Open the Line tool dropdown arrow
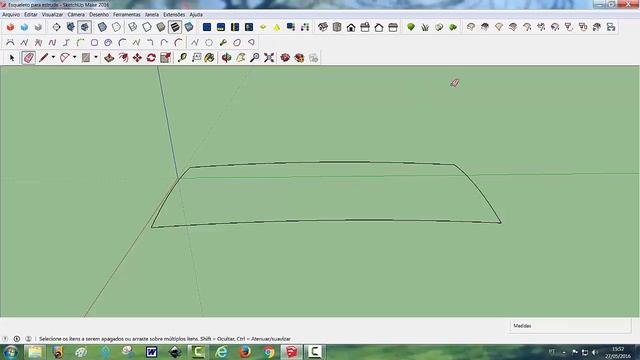Viewport: 640px width, 360px height. coord(53,58)
